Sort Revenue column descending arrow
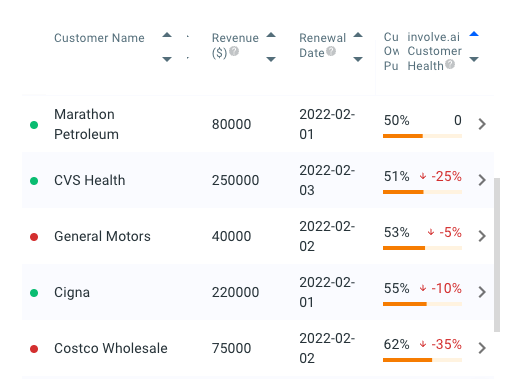This screenshot has height=379, width=514. (271, 59)
